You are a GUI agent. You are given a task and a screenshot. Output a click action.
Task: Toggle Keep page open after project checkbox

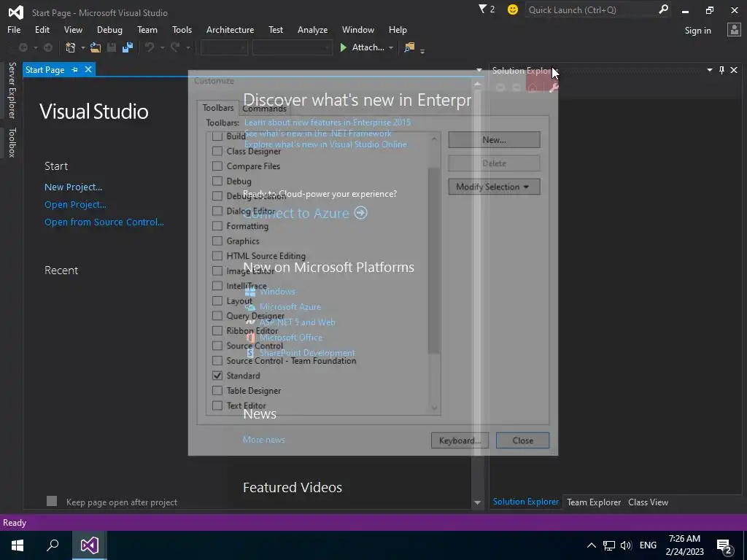[52, 501]
